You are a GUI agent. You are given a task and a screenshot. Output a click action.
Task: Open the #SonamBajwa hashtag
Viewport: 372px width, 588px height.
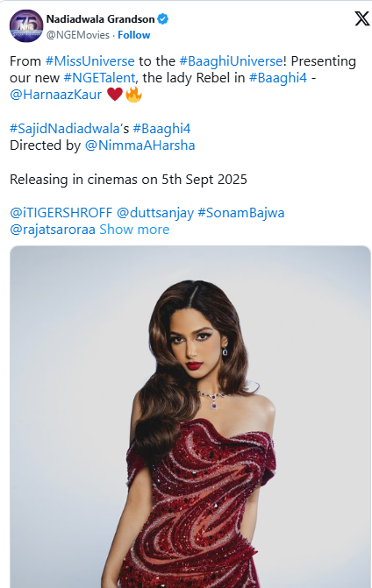point(241,213)
